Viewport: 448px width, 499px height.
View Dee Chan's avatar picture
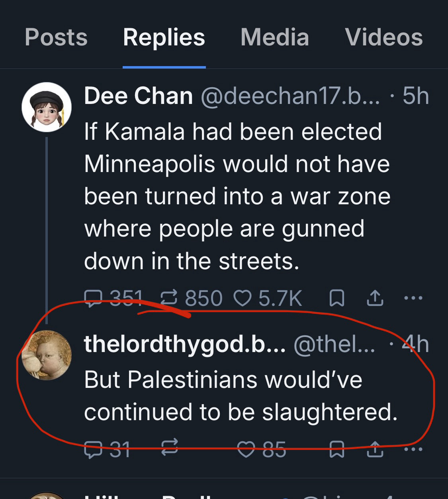(x=47, y=107)
